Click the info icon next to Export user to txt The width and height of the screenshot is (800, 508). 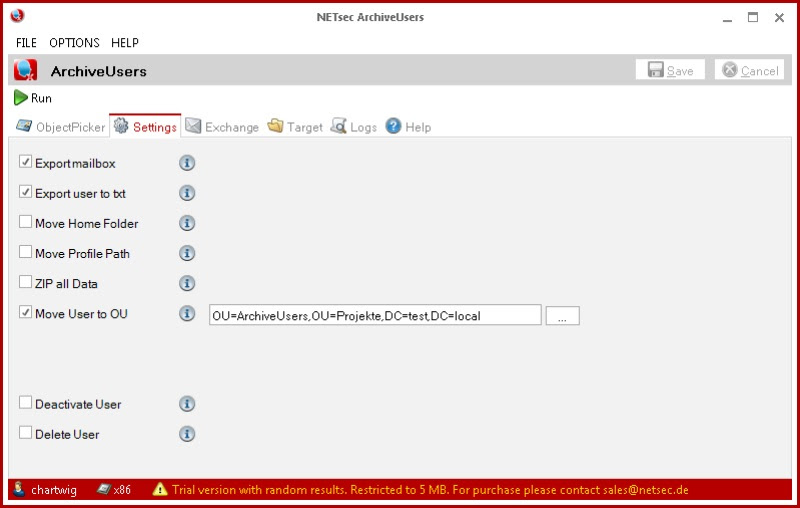coord(187,193)
